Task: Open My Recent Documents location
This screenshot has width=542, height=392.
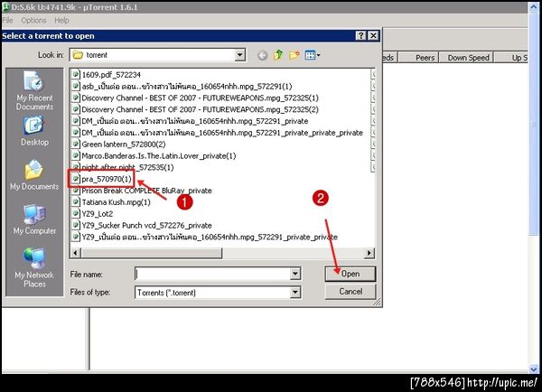Action: [34, 90]
